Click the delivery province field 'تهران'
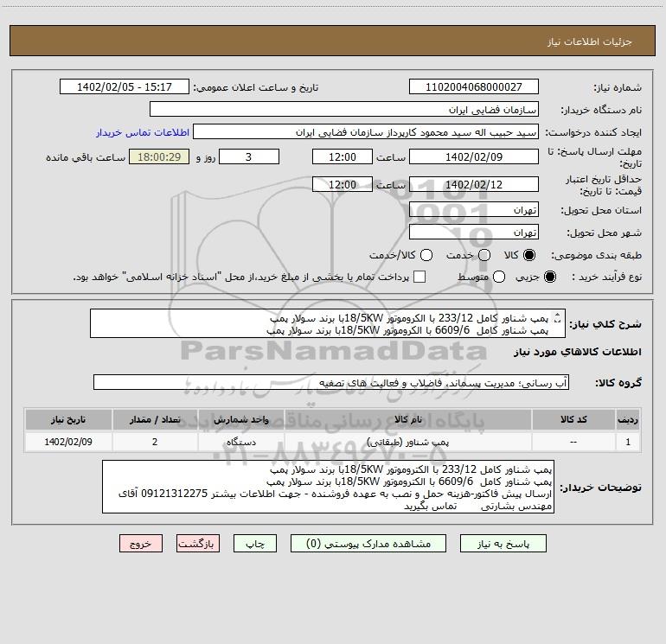Image resolution: width=666 pixels, height=644 pixels. point(474,210)
